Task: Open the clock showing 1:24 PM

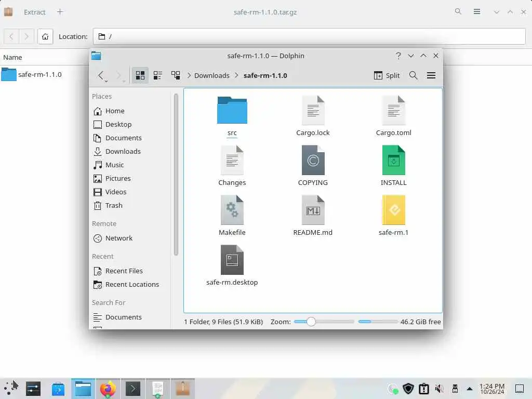Action: [x=492, y=389]
